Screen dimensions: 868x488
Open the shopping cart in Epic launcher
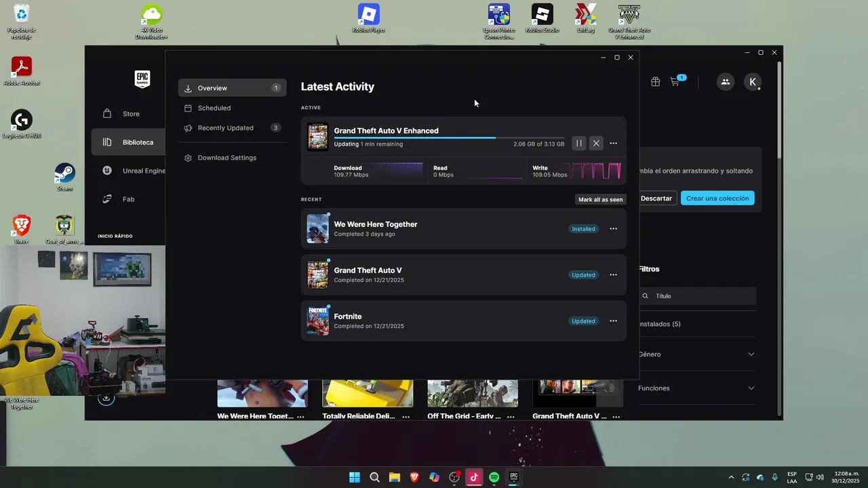point(675,82)
